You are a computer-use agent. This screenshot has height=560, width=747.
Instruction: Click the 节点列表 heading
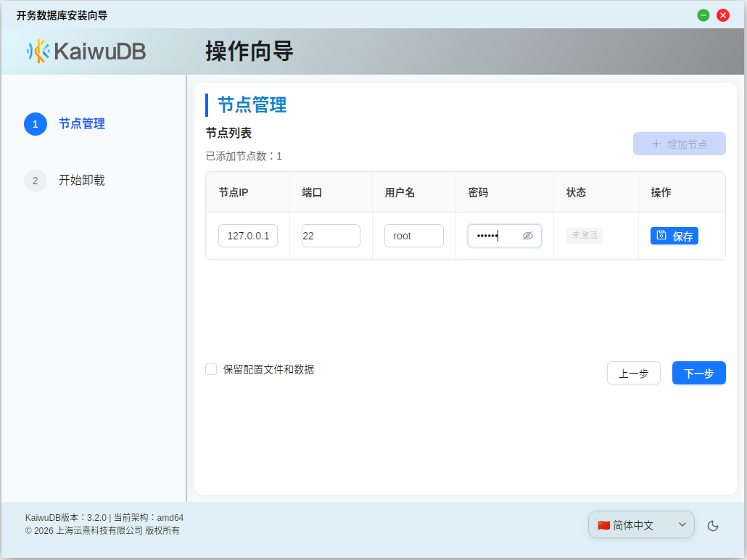[228, 133]
